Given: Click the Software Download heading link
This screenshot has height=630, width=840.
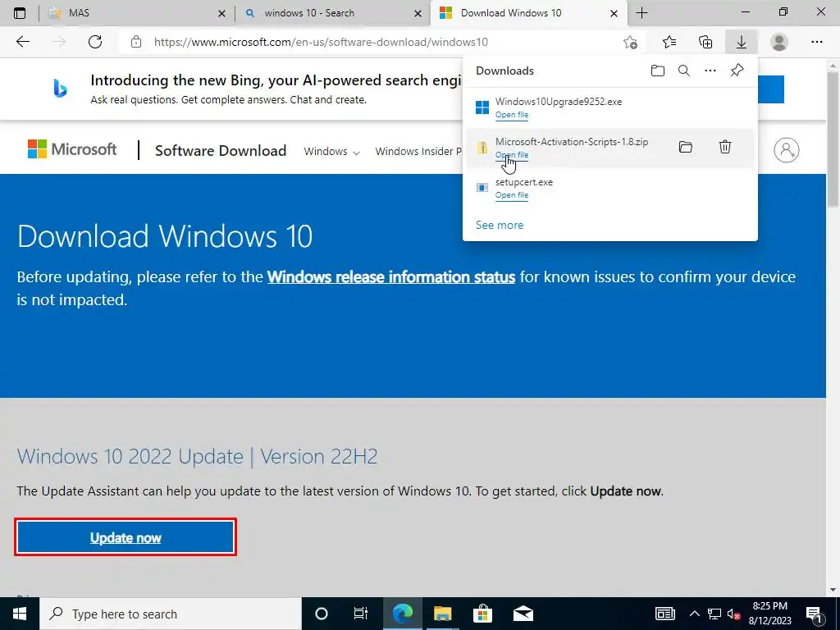Looking at the screenshot, I should (x=221, y=151).
